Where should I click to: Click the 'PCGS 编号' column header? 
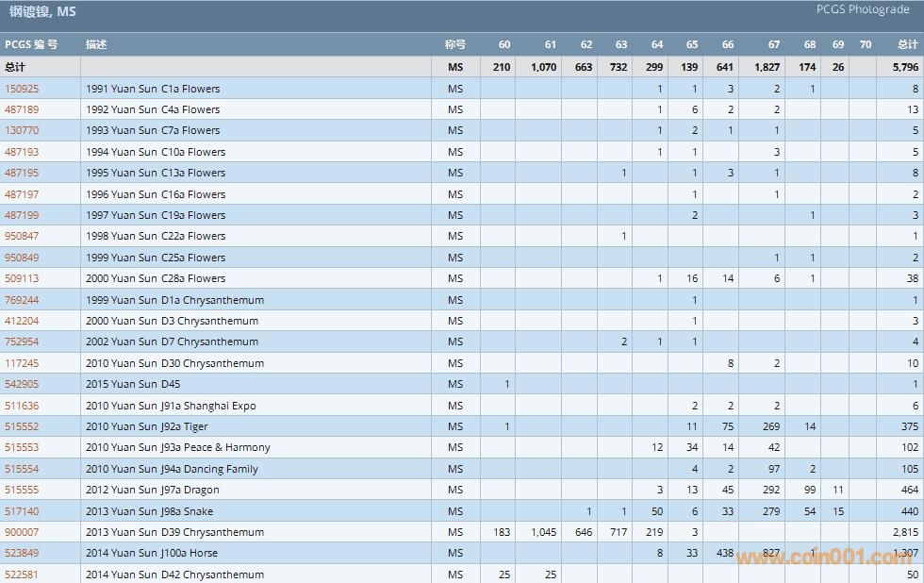tap(31, 44)
